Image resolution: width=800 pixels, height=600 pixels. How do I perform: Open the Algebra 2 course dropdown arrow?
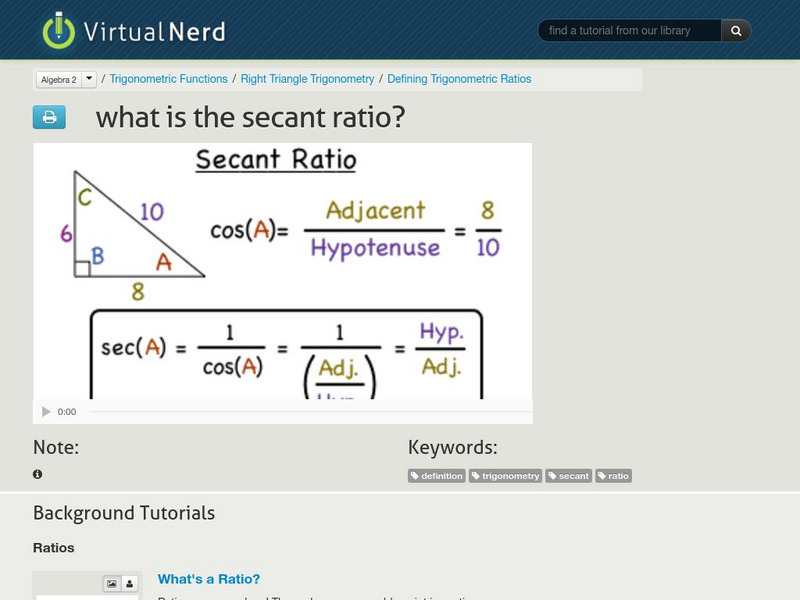[89, 78]
